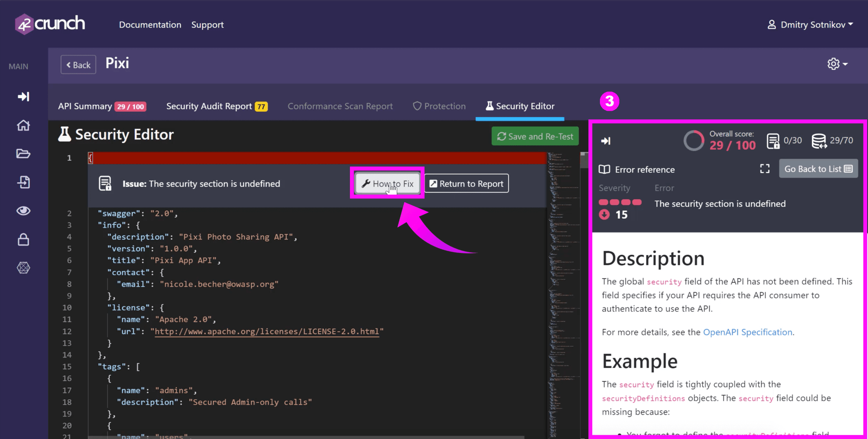Click line 1 highlighted in red
This screenshot has height=439, width=868.
click(x=317, y=158)
